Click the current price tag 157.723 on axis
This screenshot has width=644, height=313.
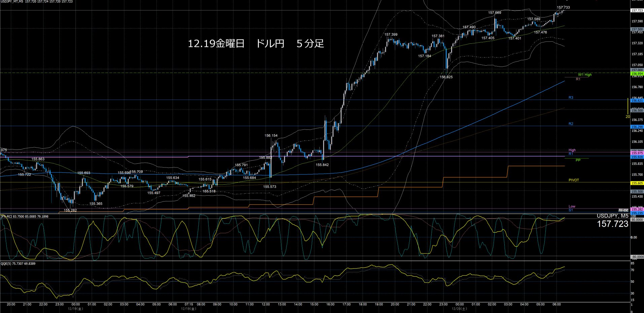637,11
